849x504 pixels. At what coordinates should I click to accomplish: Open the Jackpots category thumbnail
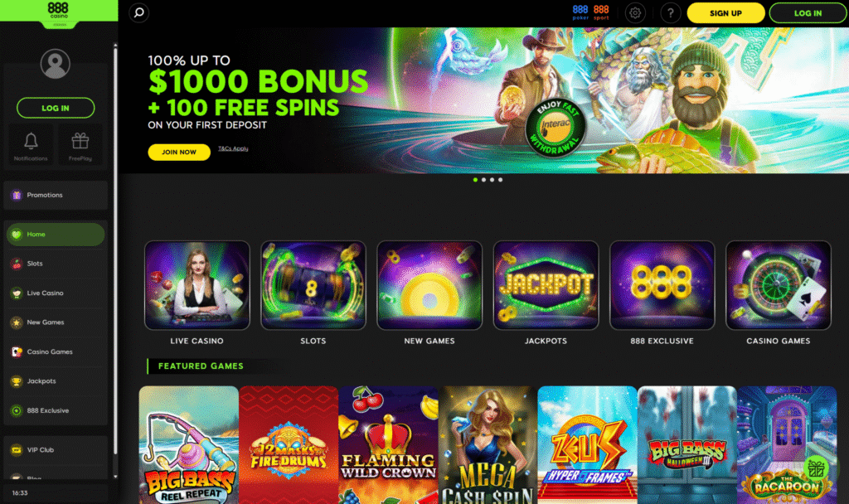pos(546,285)
